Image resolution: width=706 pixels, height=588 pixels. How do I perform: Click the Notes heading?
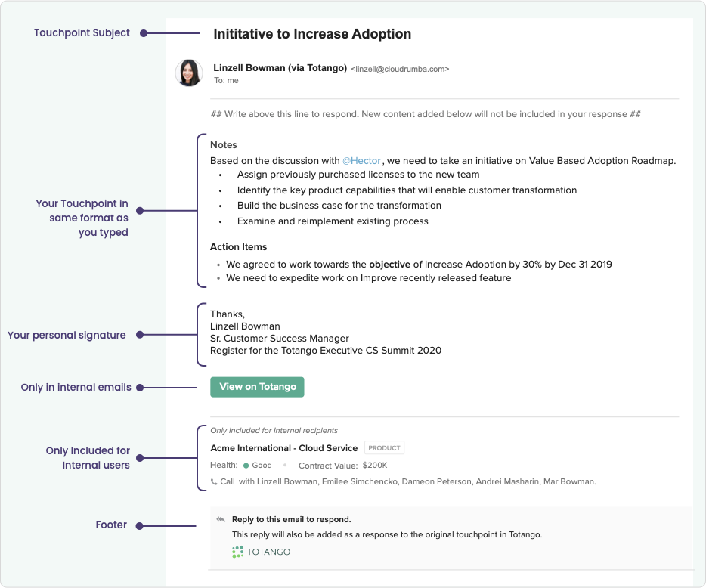click(223, 145)
